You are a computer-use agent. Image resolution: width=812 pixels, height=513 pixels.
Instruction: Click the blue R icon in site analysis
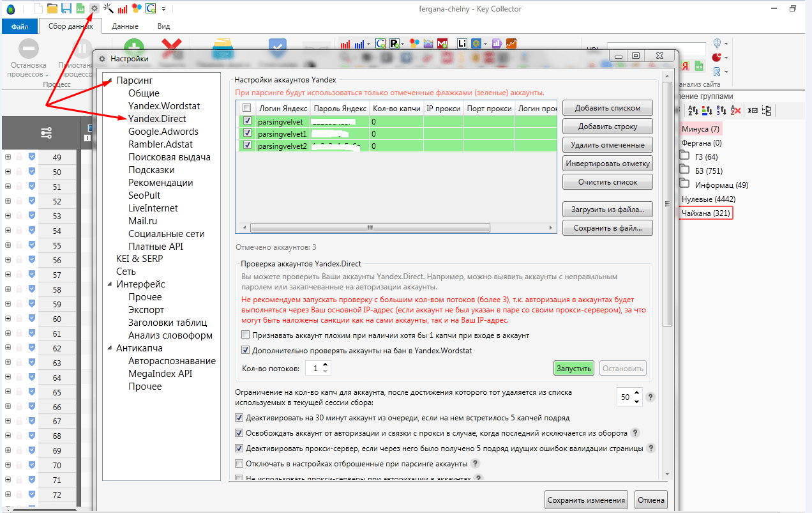tap(717, 71)
